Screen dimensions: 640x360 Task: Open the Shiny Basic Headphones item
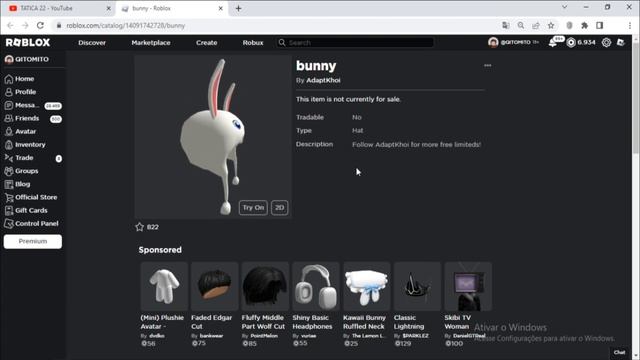pos(316,286)
